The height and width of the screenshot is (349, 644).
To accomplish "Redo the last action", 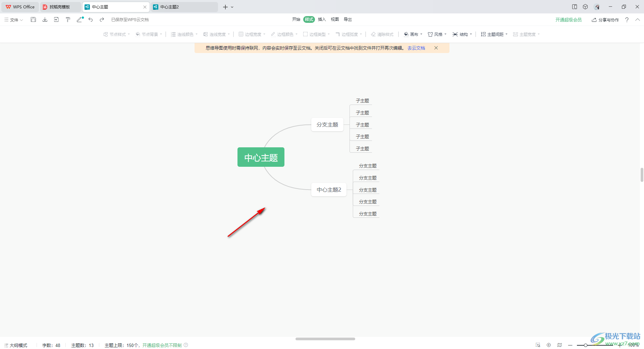I will [x=102, y=19].
